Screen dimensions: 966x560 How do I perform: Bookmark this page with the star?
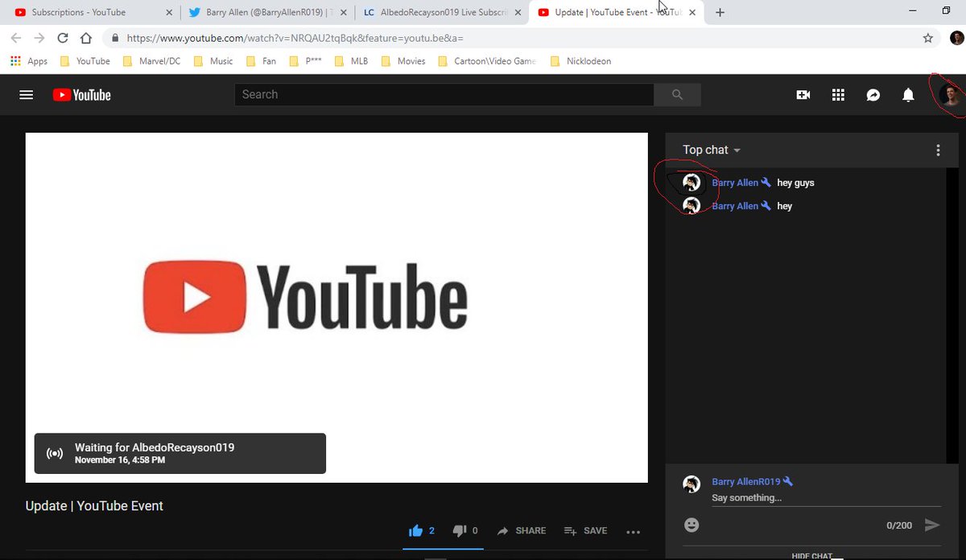928,38
